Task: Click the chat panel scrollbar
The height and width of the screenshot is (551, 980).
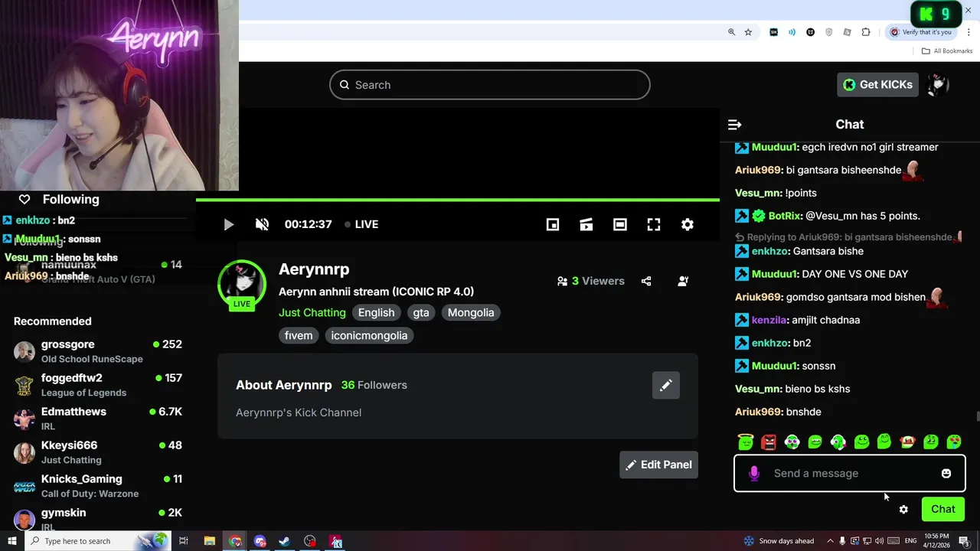Action: point(977,416)
